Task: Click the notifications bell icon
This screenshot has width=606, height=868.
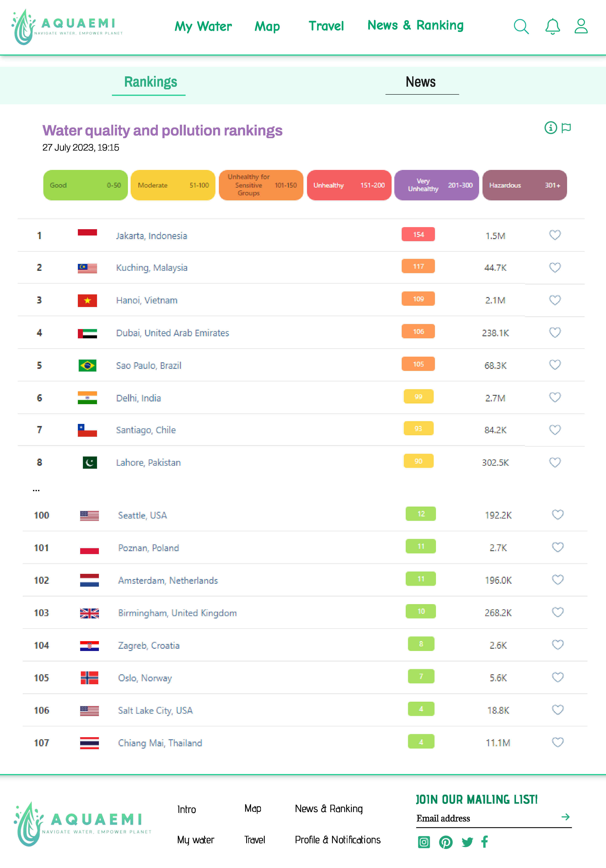Action: (552, 27)
